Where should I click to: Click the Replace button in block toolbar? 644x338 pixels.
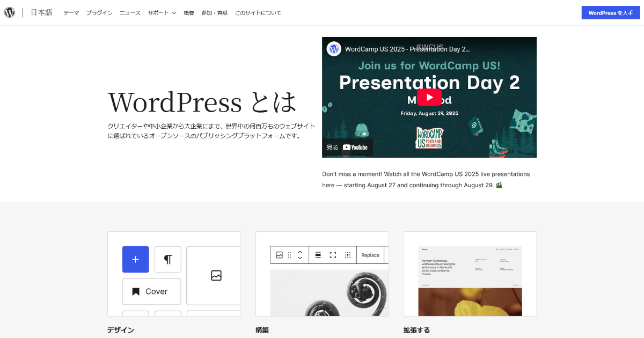[370, 255]
